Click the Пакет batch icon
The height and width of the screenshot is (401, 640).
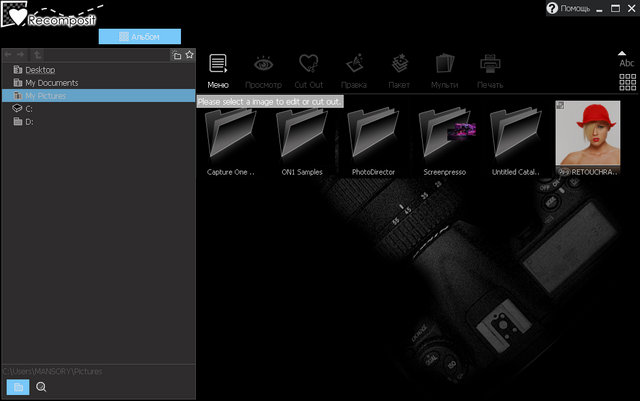point(399,68)
